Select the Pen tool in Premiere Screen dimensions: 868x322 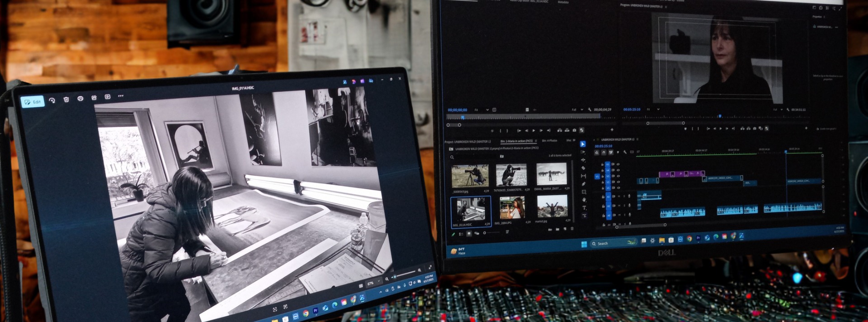click(584, 184)
